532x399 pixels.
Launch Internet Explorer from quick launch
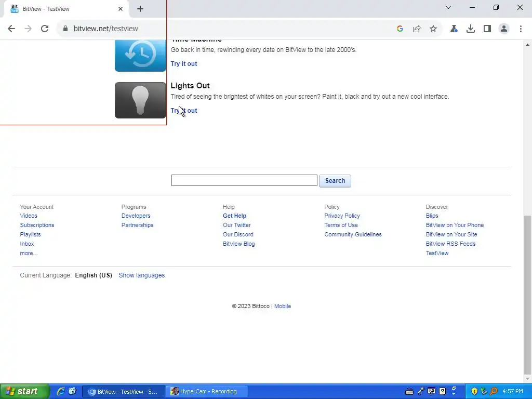(61, 391)
